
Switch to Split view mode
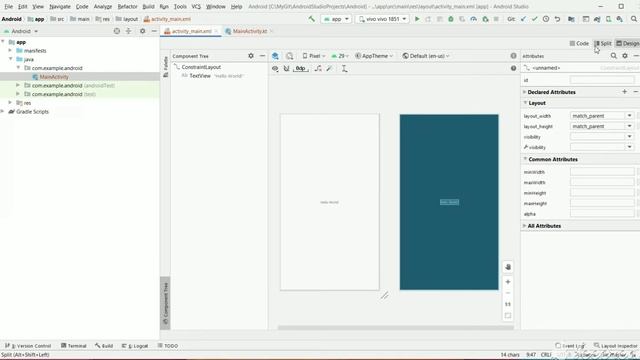[603, 43]
